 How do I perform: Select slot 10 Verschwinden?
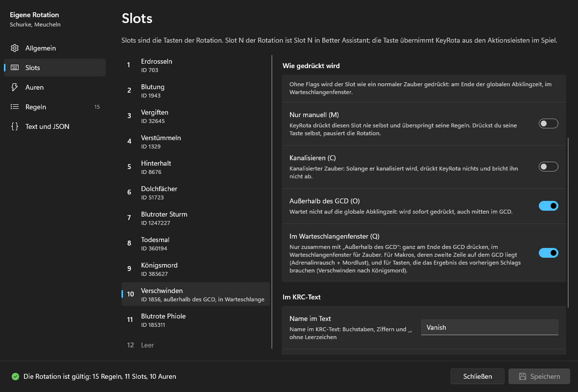point(195,294)
